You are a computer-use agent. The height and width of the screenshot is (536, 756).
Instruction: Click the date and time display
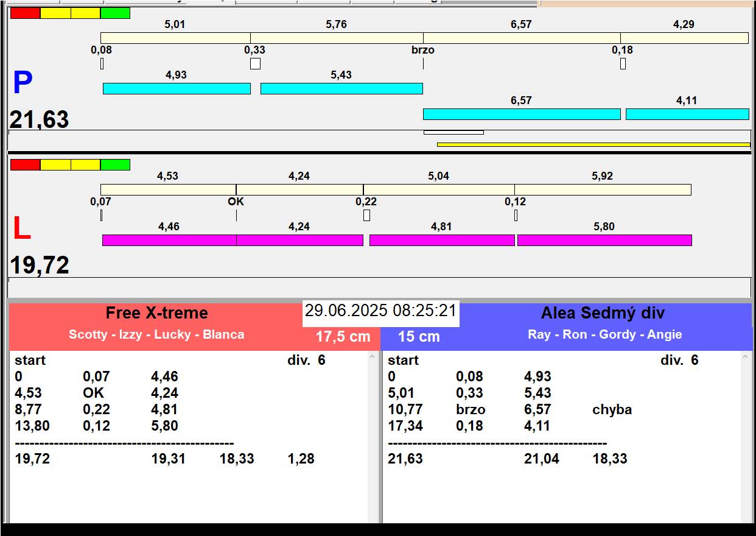point(380,311)
